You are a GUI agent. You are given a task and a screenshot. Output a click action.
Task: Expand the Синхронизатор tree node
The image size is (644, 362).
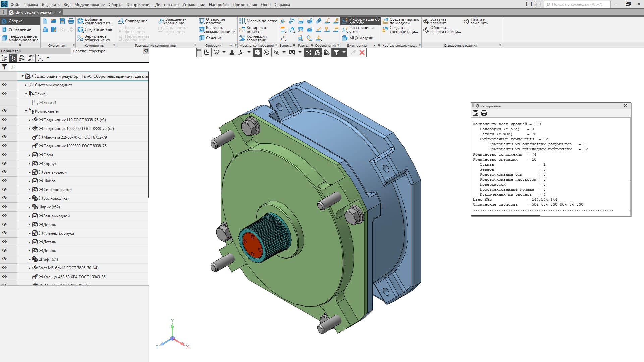(x=30, y=190)
